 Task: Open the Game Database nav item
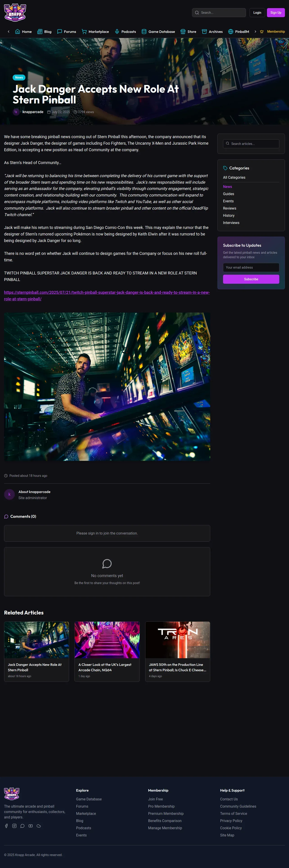(x=158, y=32)
